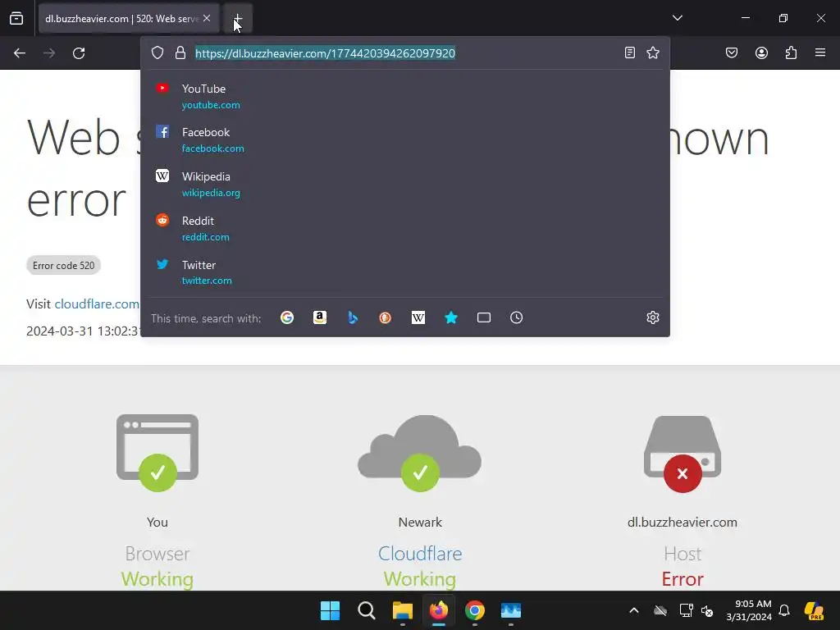Search history with the clock shortcut
The height and width of the screenshot is (630, 840).
click(517, 317)
